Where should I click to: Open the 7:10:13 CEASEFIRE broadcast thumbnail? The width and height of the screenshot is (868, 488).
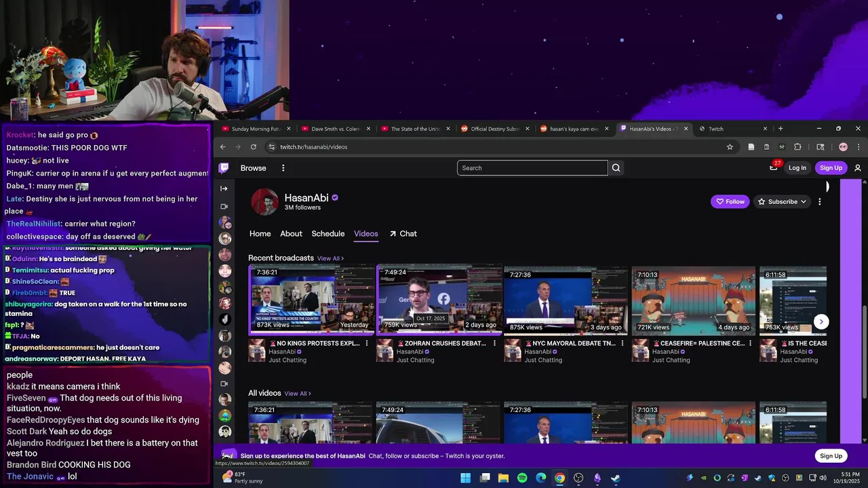pos(694,302)
